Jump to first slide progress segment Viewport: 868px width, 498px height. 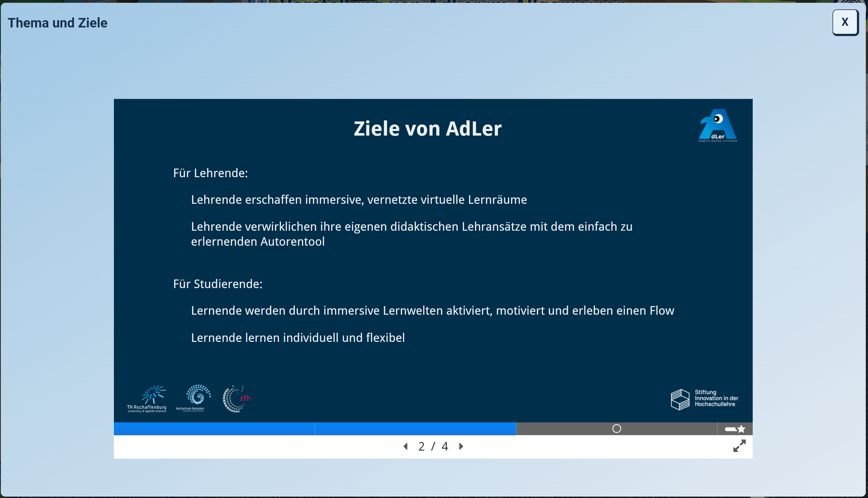(214, 429)
